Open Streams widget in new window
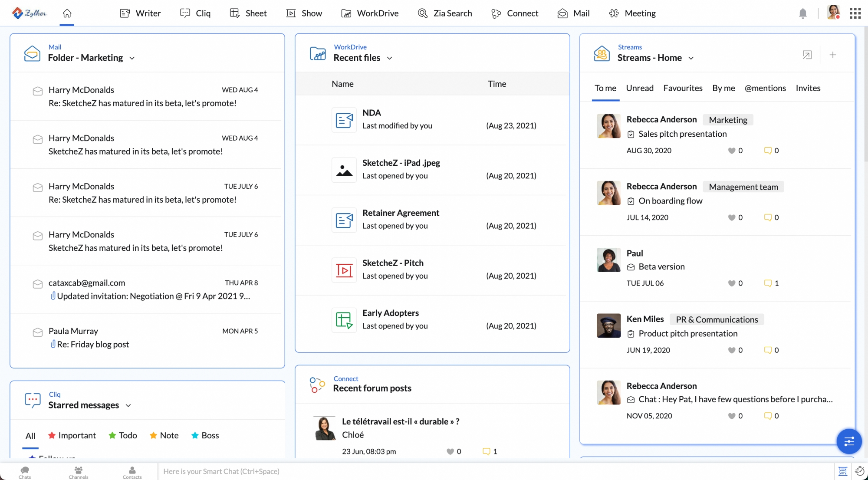Viewport: 868px width, 480px height. [807, 55]
